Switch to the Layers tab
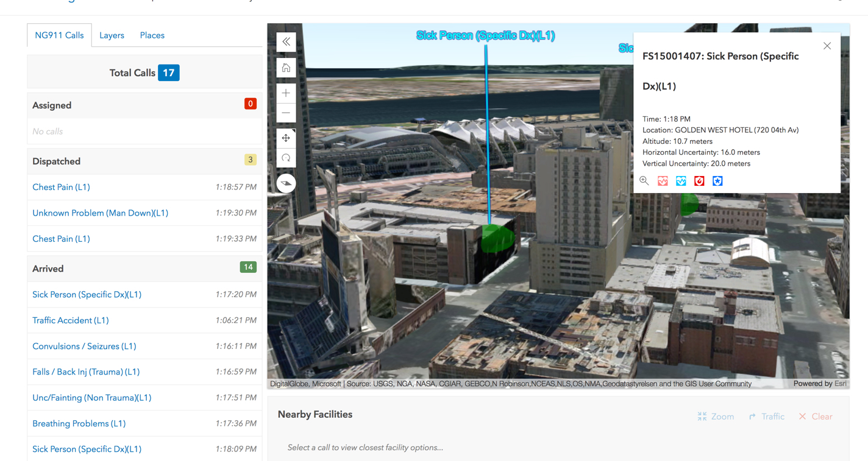 (112, 35)
